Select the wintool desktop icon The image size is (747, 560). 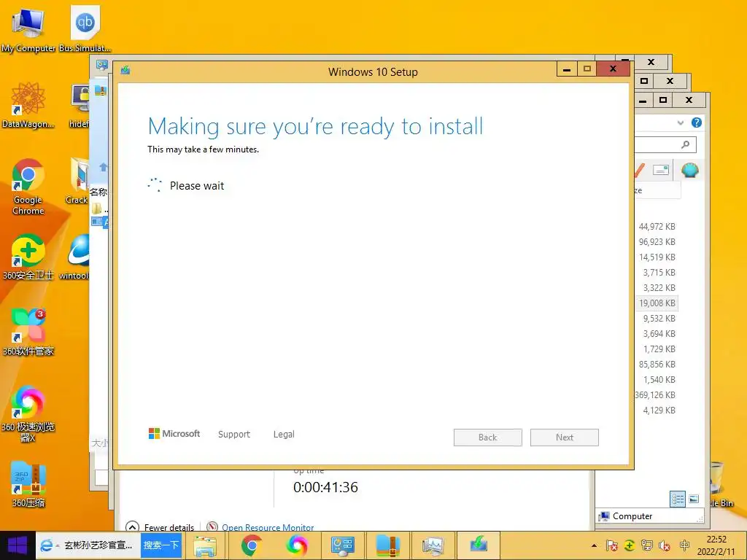coord(75,257)
